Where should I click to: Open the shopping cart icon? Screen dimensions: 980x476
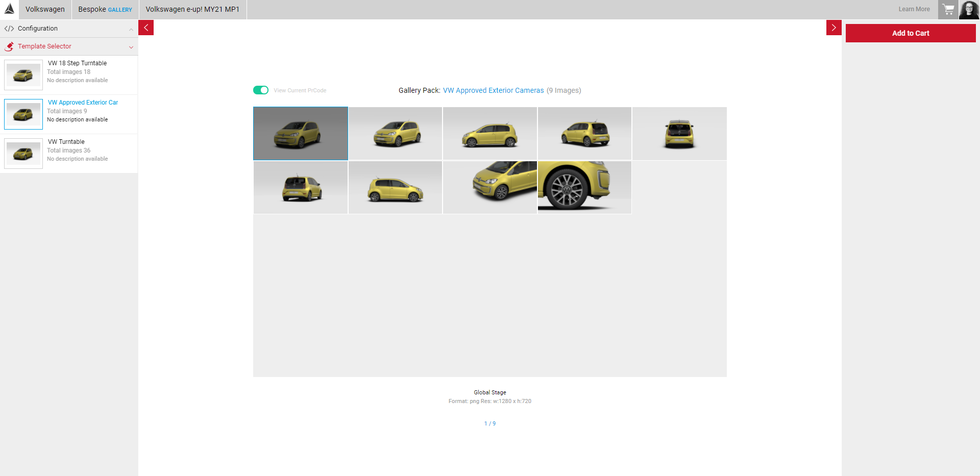[x=948, y=9]
